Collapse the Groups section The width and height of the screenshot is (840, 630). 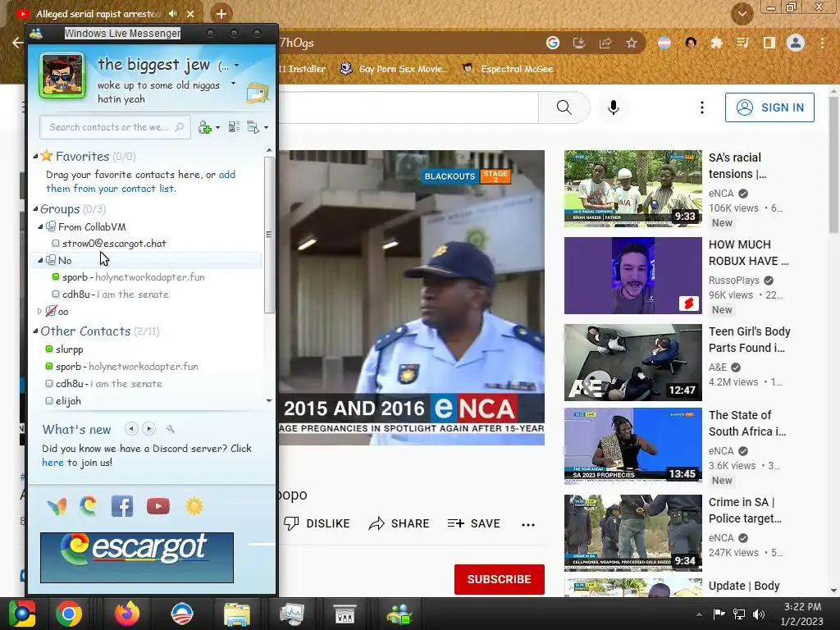pyautogui.click(x=35, y=209)
